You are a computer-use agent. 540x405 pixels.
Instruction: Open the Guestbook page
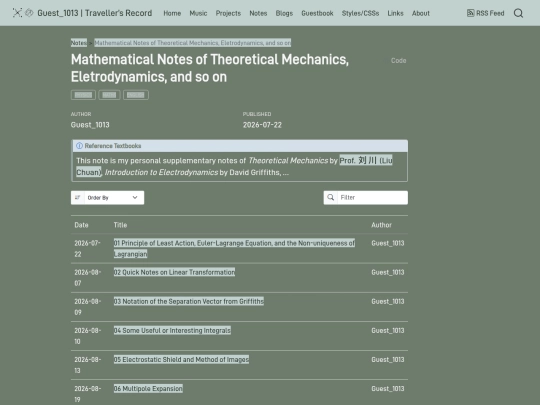tap(317, 13)
